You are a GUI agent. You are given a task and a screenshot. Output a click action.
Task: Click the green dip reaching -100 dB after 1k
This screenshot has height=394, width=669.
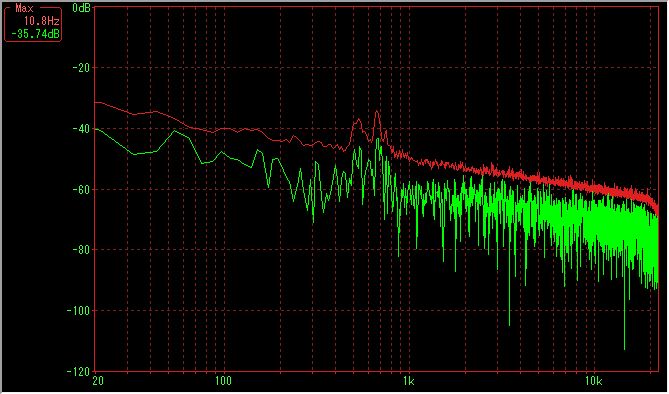509,324
